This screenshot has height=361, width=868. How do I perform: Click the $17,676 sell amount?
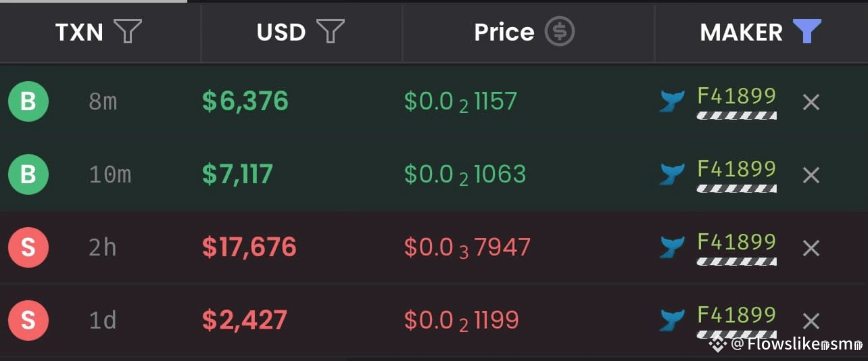point(249,247)
